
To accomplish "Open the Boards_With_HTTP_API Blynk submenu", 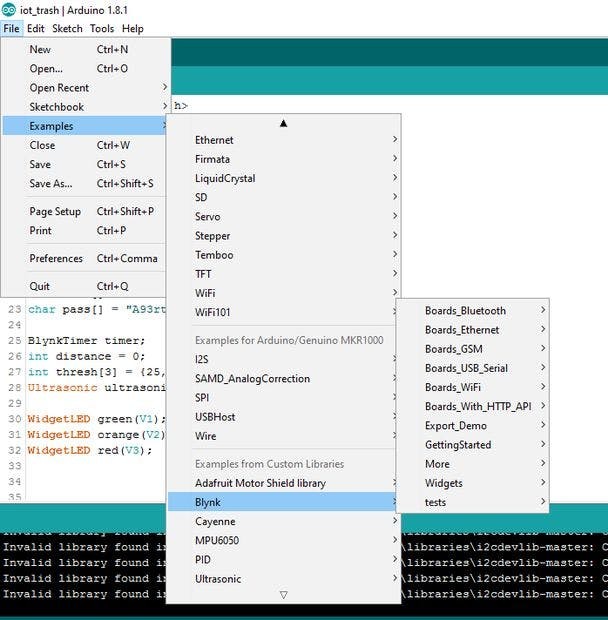I will click(473, 406).
